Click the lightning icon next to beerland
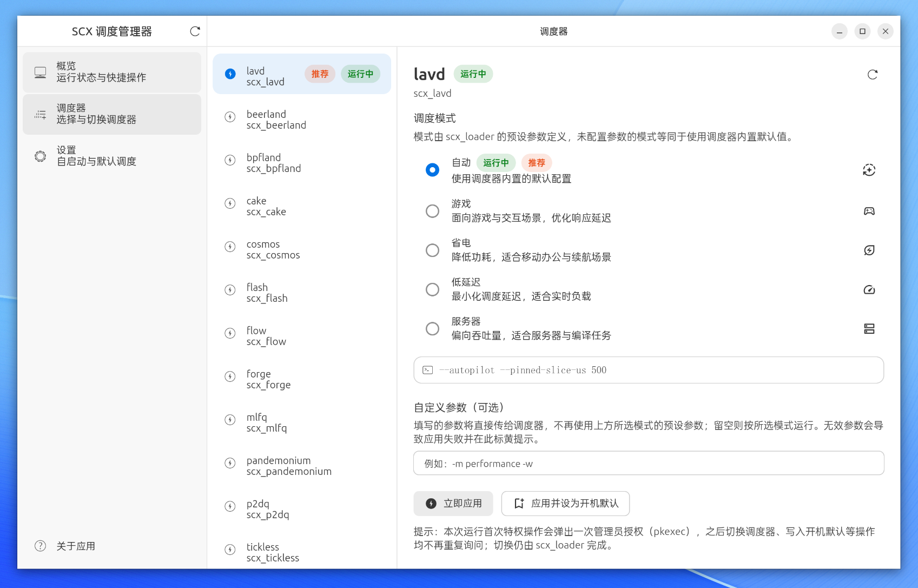The width and height of the screenshot is (918, 588). tap(230, 117)
